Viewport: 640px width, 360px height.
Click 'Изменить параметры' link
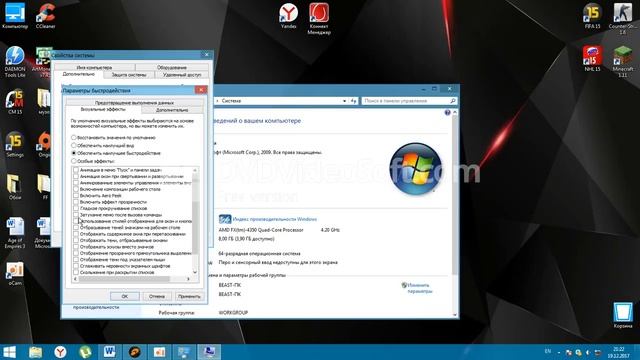[419, 288]
